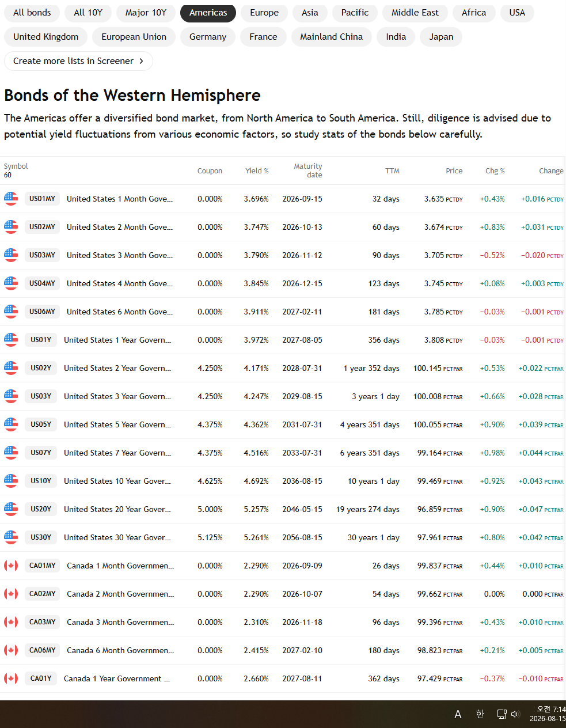Open Canada 3 Month Government bond
This screenshot has height=728, width=566.
tap(120, 622)
